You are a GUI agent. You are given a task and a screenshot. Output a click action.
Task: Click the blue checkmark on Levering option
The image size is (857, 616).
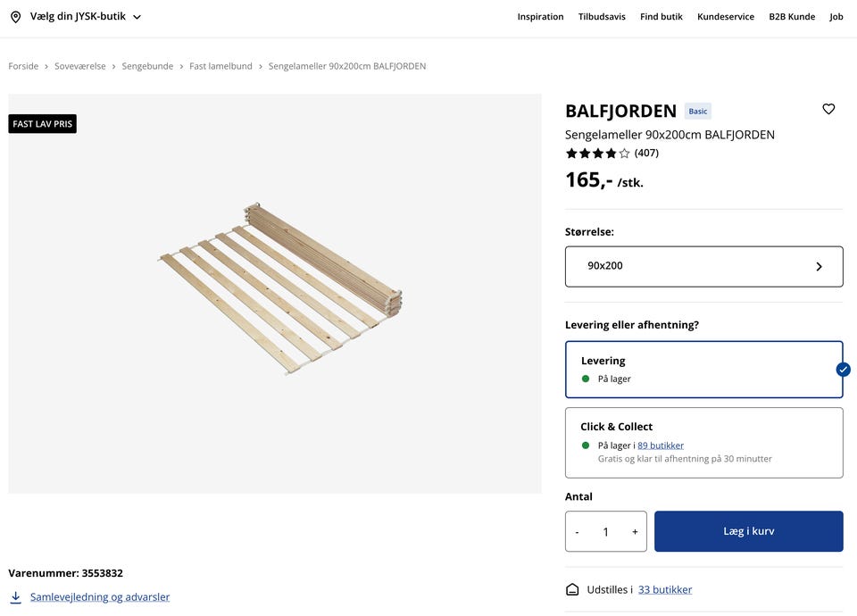(x=842, y=369)
